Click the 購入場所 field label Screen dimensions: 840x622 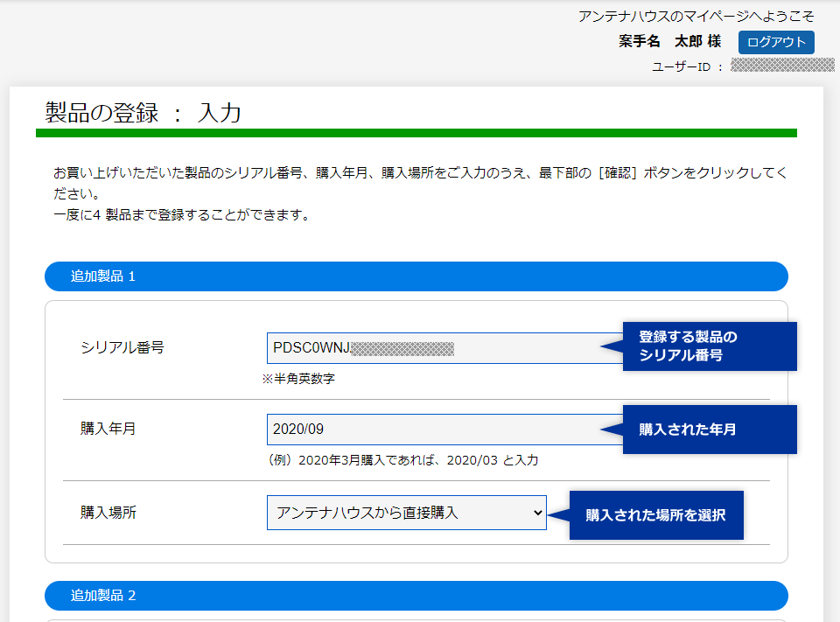[x=108, y=513]
